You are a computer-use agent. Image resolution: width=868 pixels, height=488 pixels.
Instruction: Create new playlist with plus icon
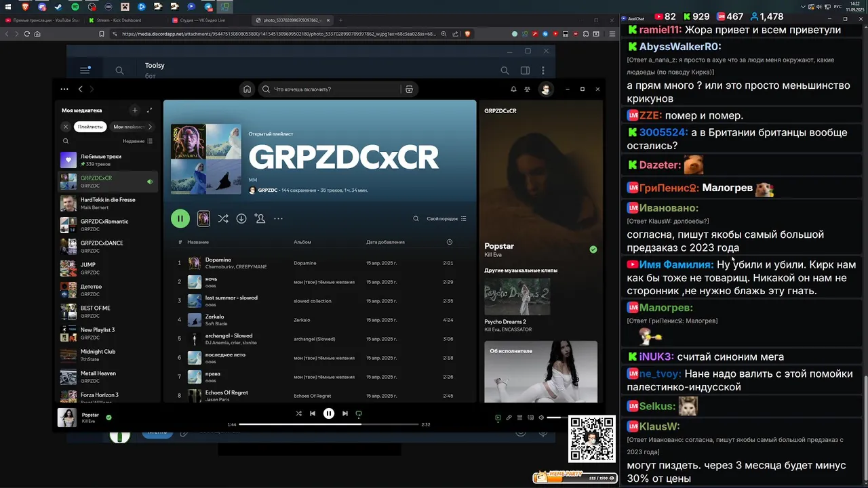(134, 110)
